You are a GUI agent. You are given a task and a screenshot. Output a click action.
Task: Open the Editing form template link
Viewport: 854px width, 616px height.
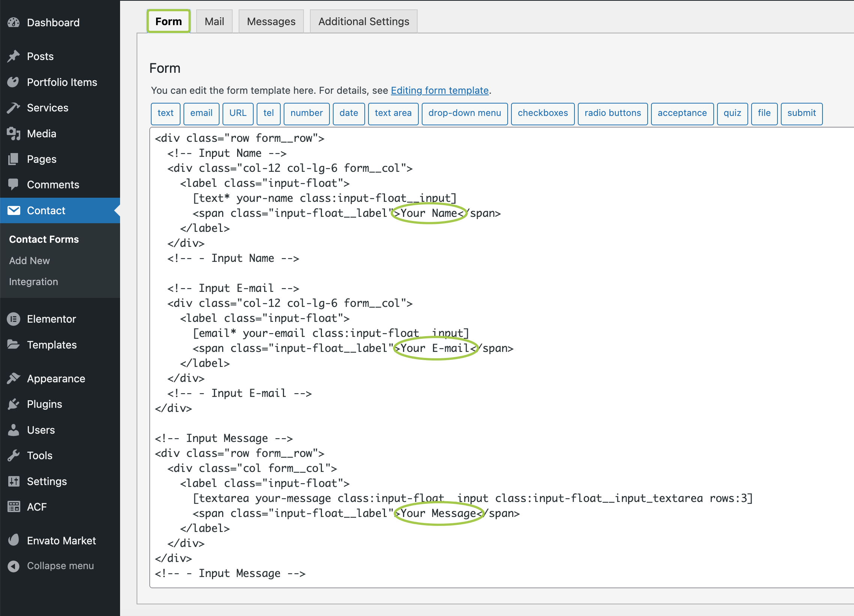tap(439, 90)
